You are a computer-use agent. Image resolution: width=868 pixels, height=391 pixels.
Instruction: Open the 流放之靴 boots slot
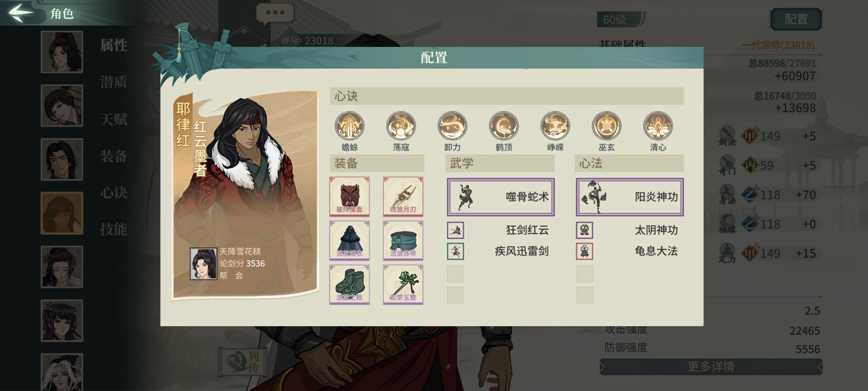click(349, 285)
